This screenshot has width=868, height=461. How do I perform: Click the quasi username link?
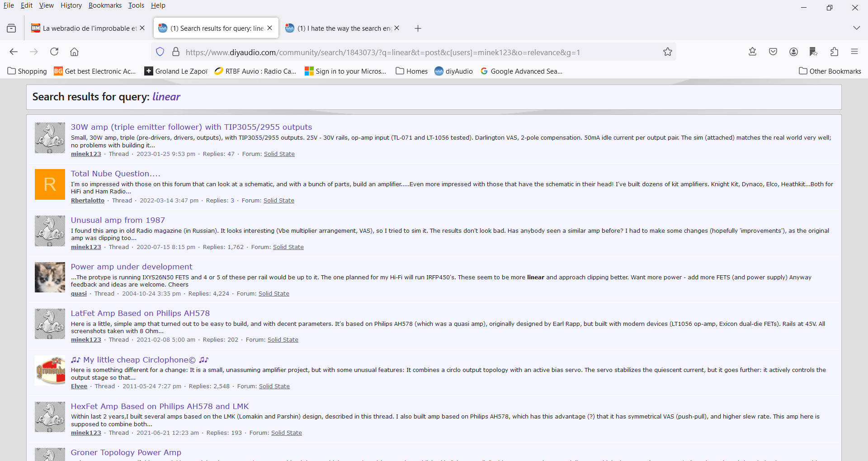pos(79,294)
